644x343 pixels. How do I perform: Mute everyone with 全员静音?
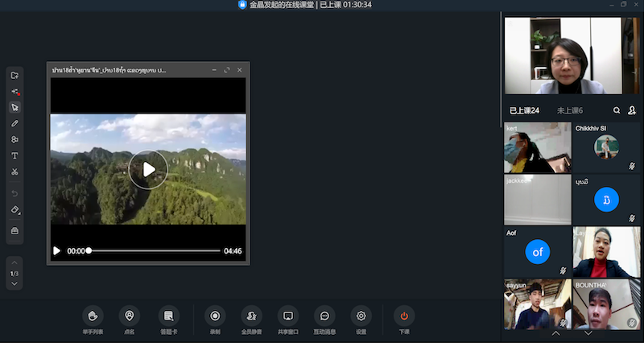[x=252, y=320]
